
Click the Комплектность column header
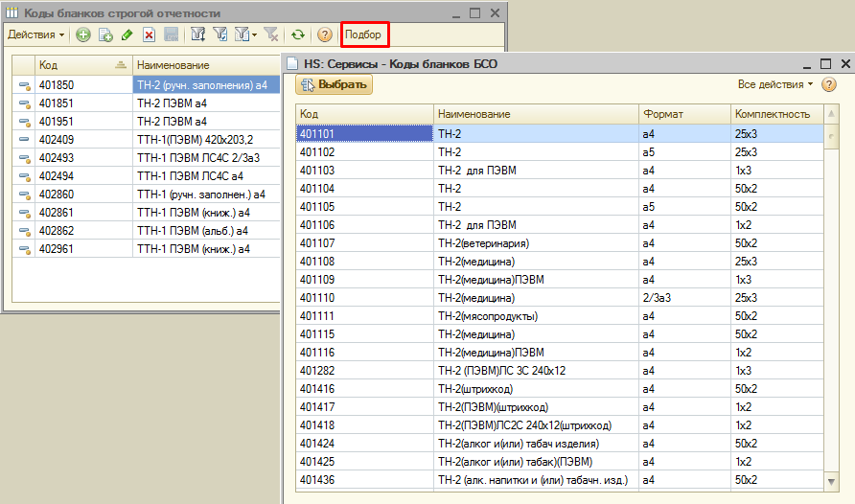click(776, 114)
